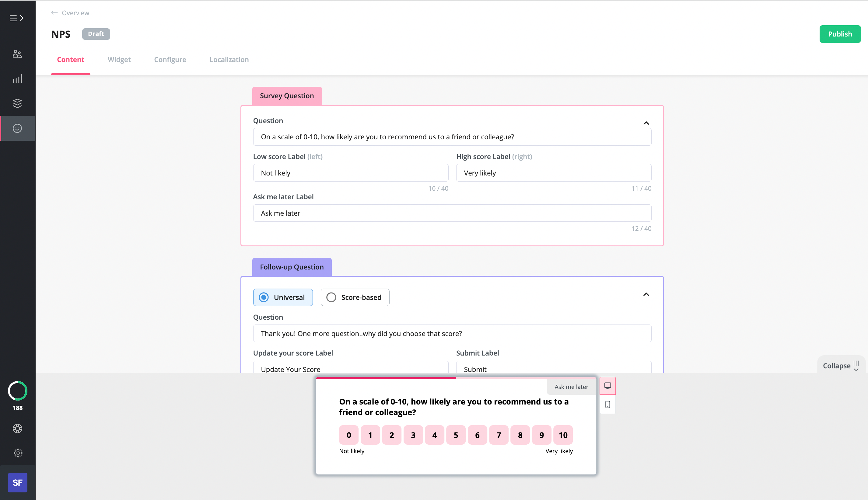Open the Localization tab

(229, 59)
